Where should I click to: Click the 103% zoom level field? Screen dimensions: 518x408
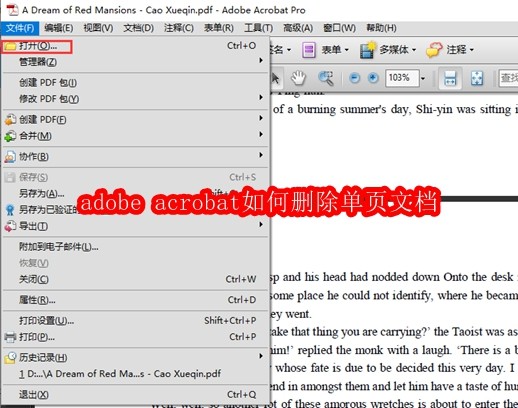coord(402,78)
